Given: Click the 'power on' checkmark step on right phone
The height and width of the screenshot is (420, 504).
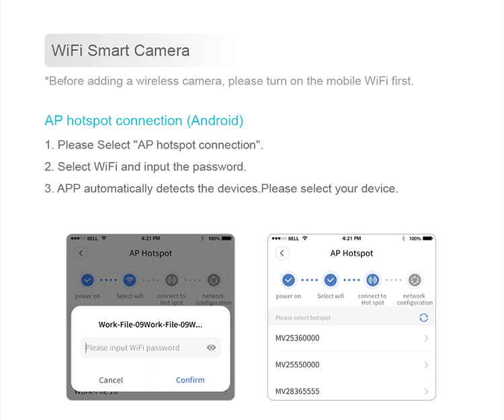Looking at the screenshot, I should click(x=288, y=280).
